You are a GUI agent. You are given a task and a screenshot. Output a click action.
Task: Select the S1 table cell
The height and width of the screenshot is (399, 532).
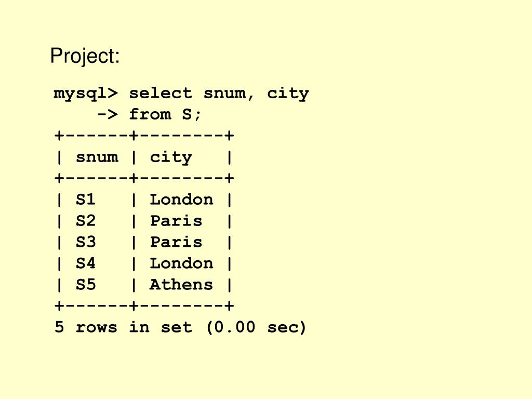pos(86,199)
